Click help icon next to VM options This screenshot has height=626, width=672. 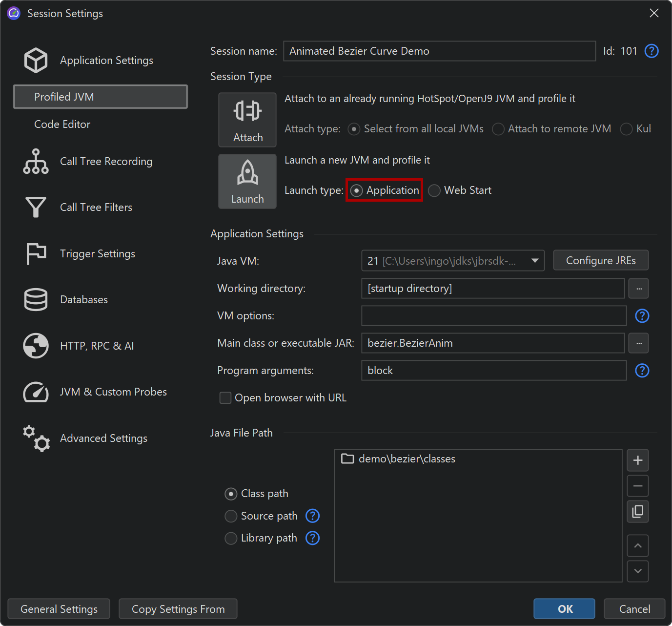point(642,316)
